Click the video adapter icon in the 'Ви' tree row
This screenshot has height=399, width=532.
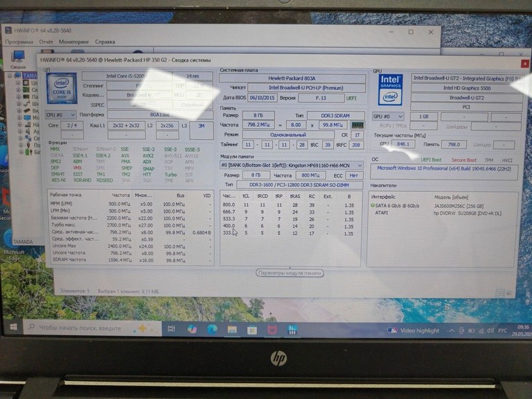[27, 111]
